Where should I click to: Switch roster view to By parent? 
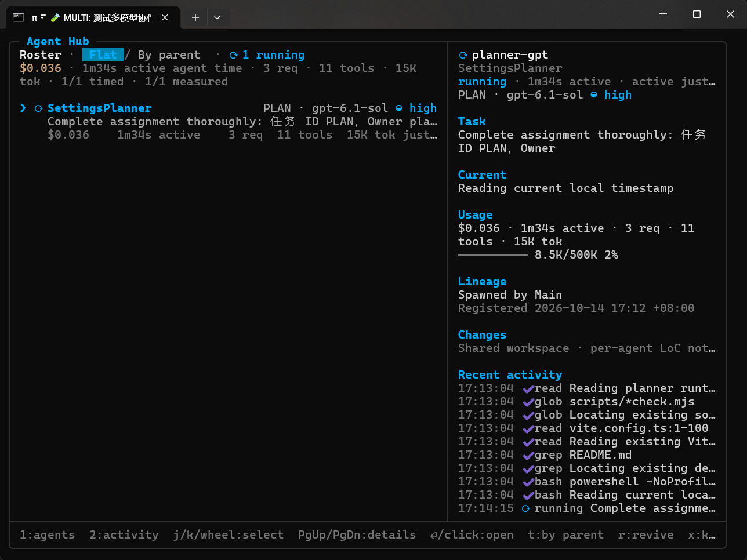click(x=169, y=54)
